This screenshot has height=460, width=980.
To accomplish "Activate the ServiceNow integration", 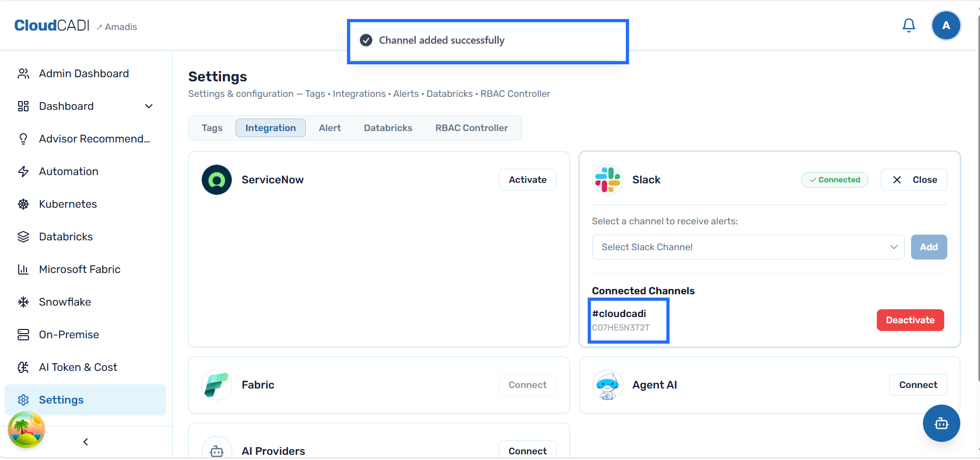I will pyautogui.click(x=527, y=180).
